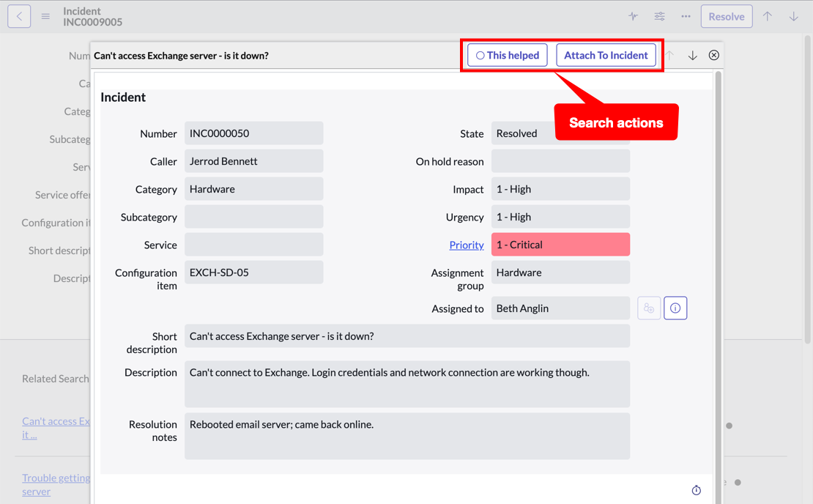813x504 pixels.
Task: Open the hamburger context menu icon
Action: point(45,17)
